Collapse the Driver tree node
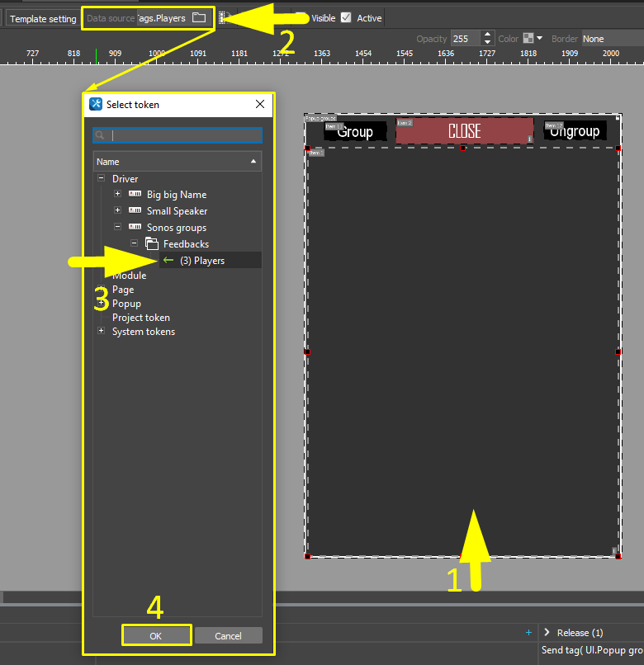 [101, 179]
